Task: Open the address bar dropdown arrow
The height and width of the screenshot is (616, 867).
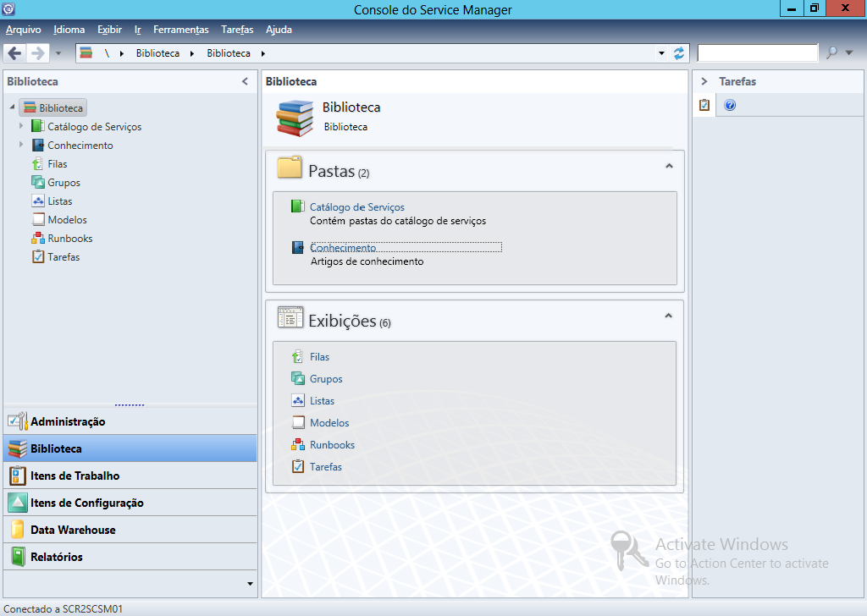Action: coord(661,53)
